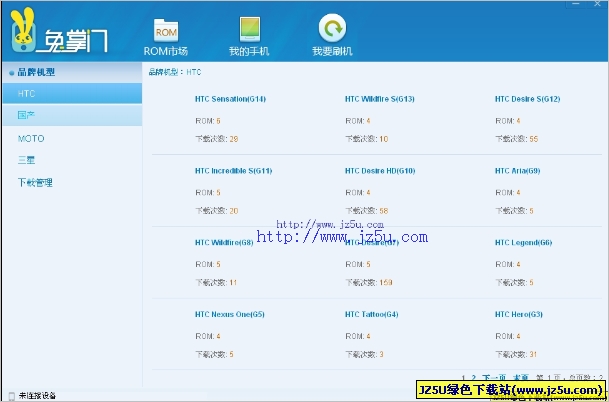Open HTC Tattoo(G4) ROM list

[372, 314]
